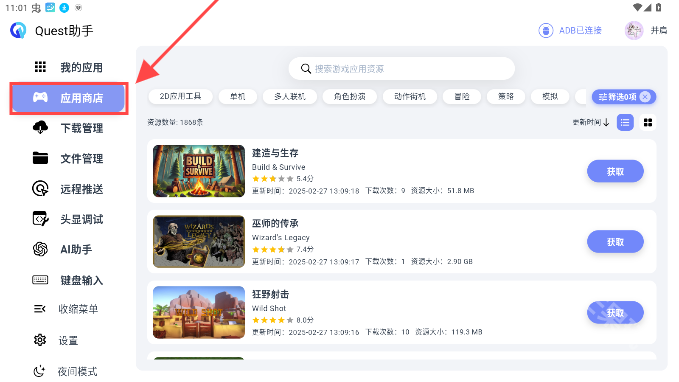The width and height of the screenshot is (679, 382).
Task: Click the 收缩菜单 collapse icon
Action: (39, 309)
